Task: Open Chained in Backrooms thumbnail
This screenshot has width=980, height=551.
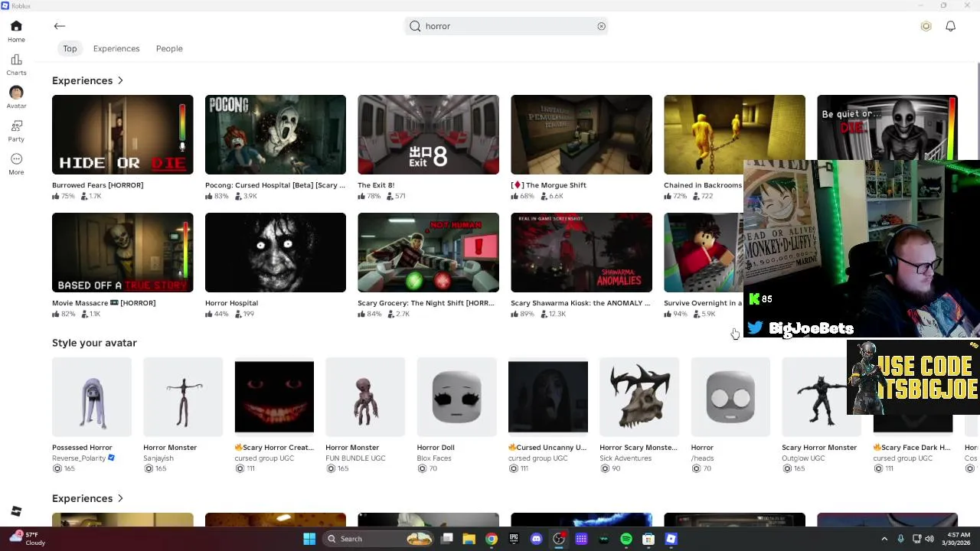Action: click(734, 135)
